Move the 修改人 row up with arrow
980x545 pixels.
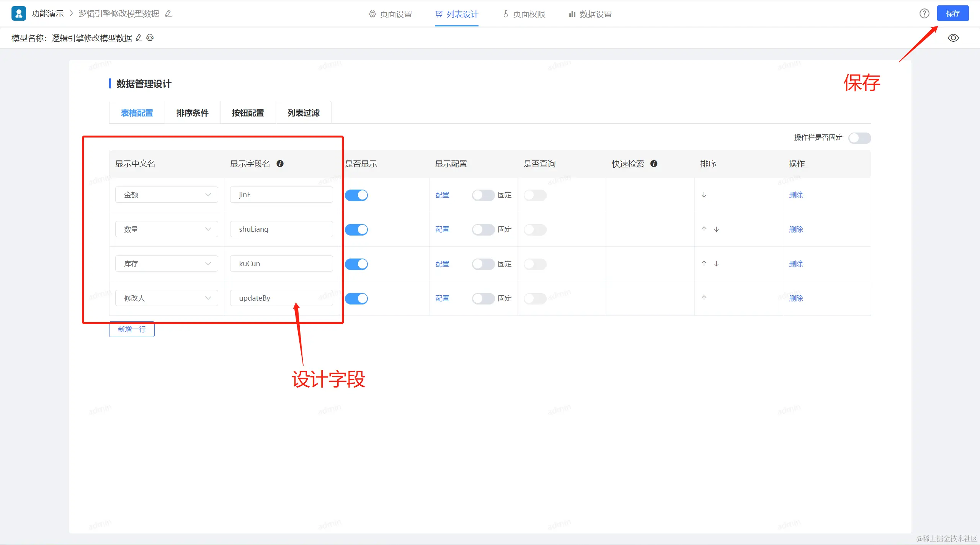[x=704, y=298]
